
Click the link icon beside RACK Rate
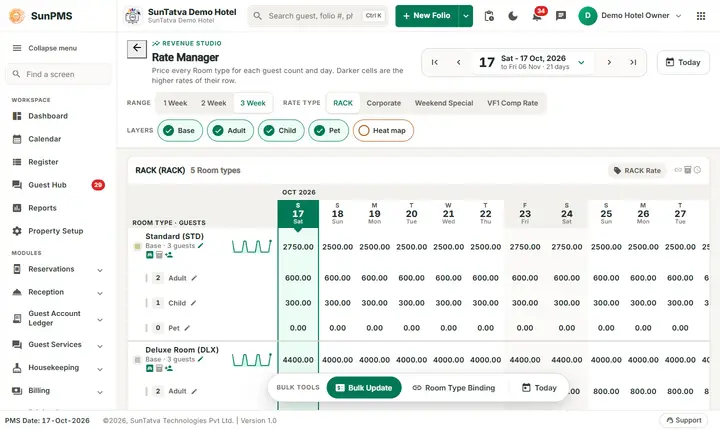click(678, 170)
